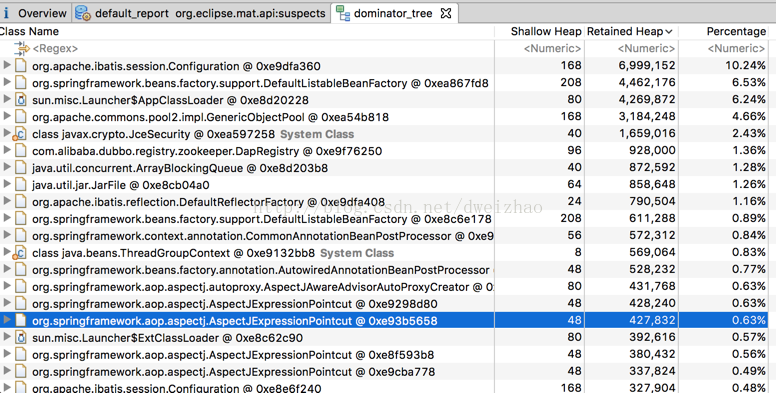Click retained heap value 3,184,248
The width and height of the screenshot is (776, 393).
647,116
